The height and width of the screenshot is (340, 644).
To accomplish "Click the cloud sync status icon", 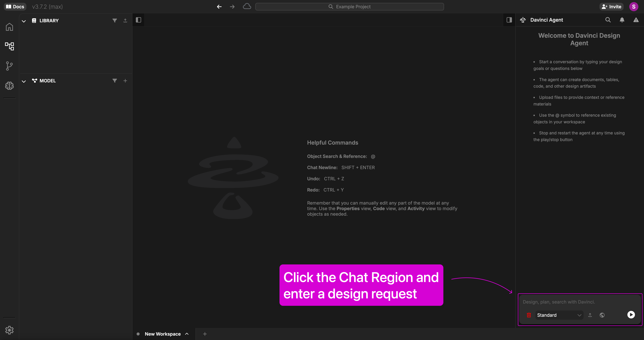I will (x=247, y=7).
